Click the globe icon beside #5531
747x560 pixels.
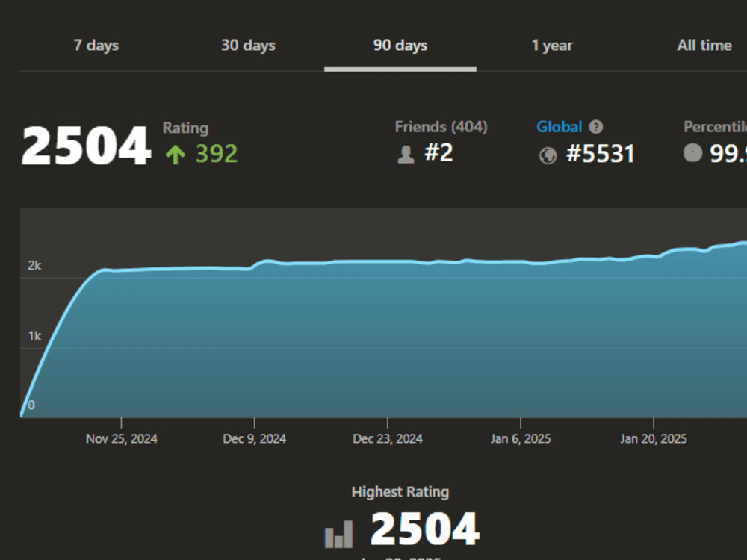coord(548,155)
